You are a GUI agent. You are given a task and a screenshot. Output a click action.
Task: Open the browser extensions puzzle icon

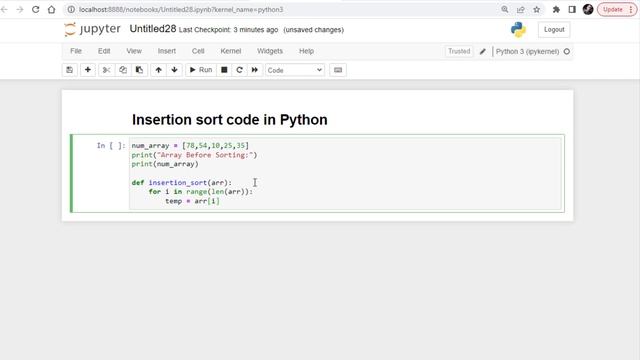556,9
